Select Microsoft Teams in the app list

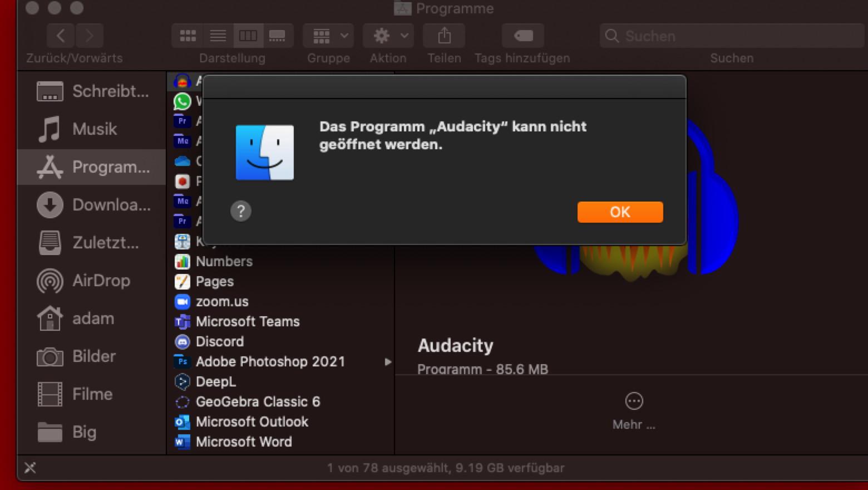(x=280, y=321)
